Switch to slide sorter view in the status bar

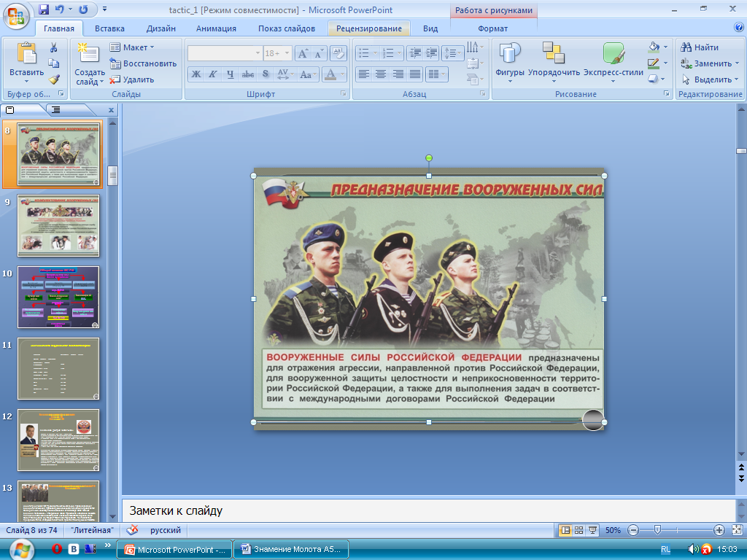click(578, 530)
